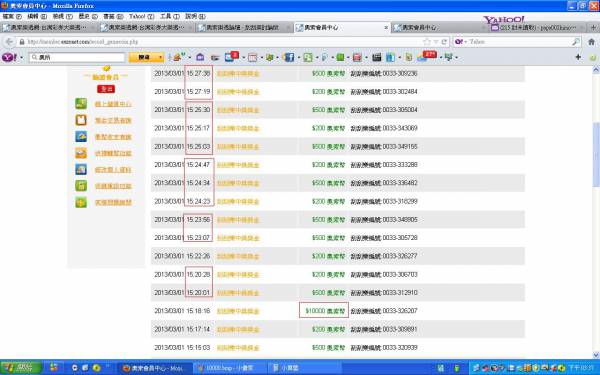
Task: Open the 檔案 menu
Action: [12, 16]
